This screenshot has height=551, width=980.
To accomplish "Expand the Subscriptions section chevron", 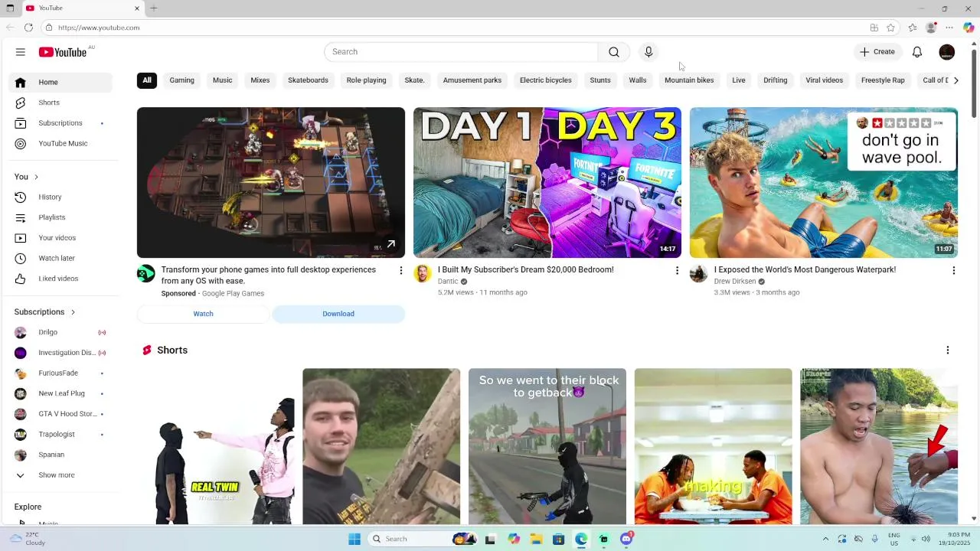I will tap(73, 312).
